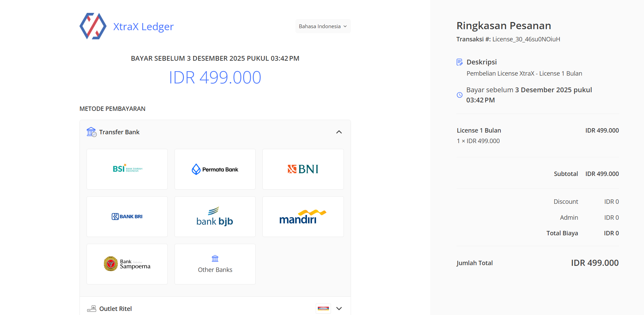Image resolution: width=644 pixels, height=315 pixels.
Task: Select Bank Sampoerna option
Action: point(127,264)
